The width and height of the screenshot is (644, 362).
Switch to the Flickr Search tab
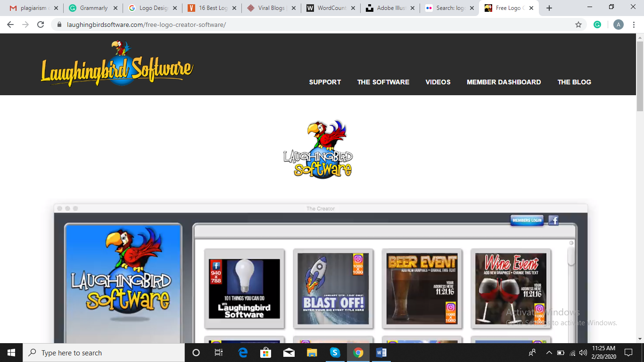point(449,8)
